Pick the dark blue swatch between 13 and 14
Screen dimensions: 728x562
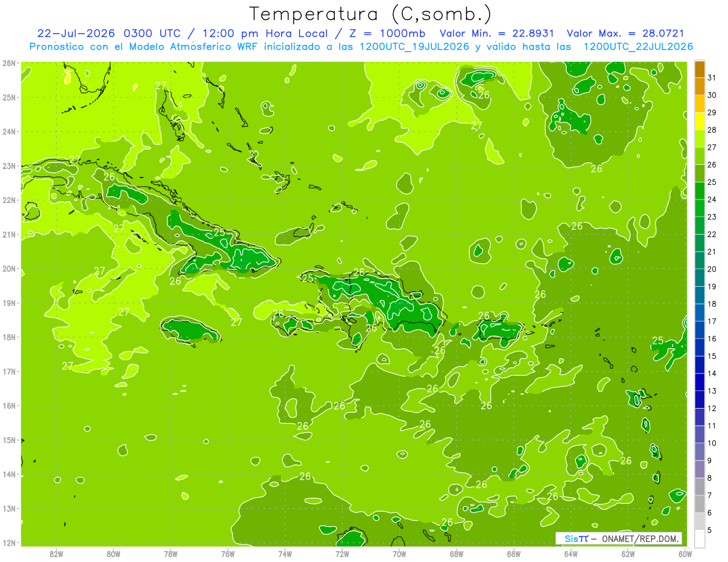(699, 382)
